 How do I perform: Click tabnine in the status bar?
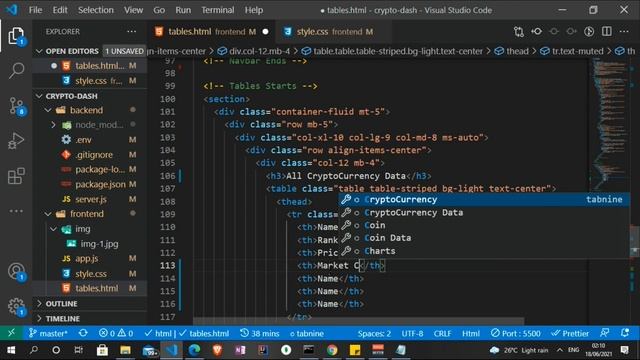(307, 333)
